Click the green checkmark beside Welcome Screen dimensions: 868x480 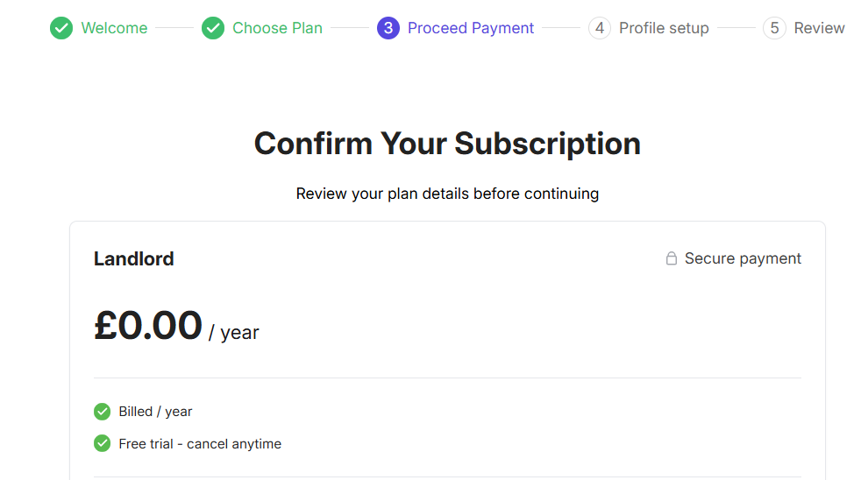[x=61, y=28]
